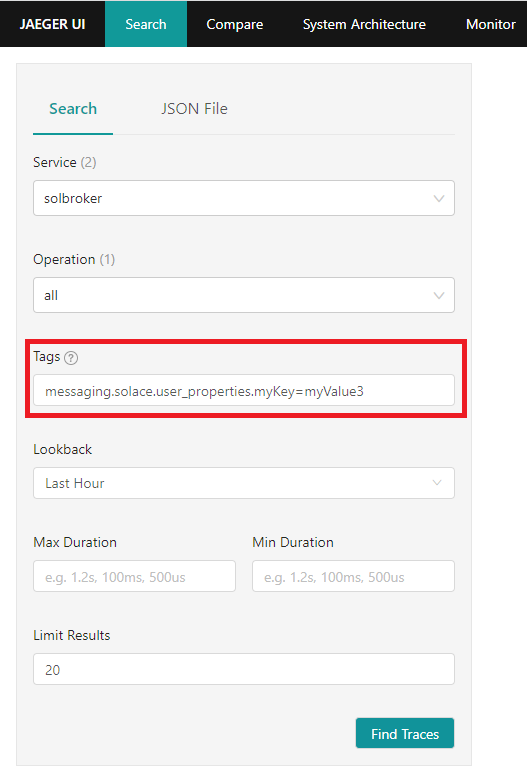This screenshot has width=527, height=766.
Task: Select the Search item in top navbar
Action: pos(146,24)
